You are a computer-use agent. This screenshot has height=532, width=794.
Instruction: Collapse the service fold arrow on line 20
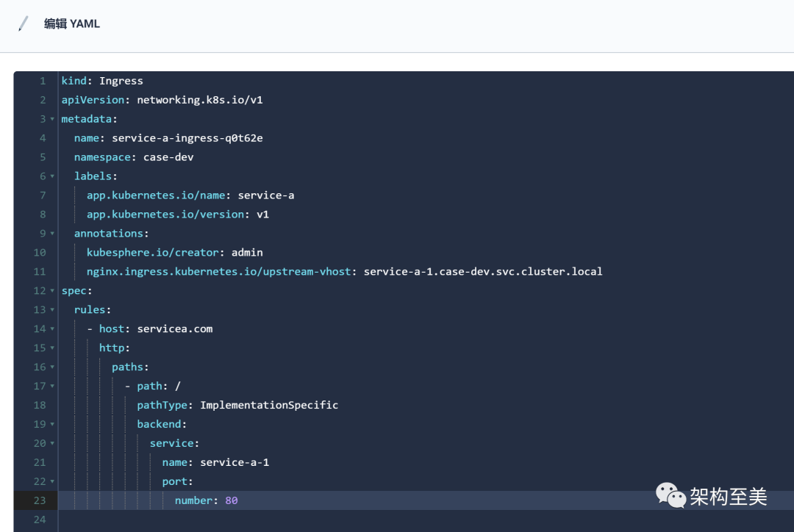[x=52, y=443]
